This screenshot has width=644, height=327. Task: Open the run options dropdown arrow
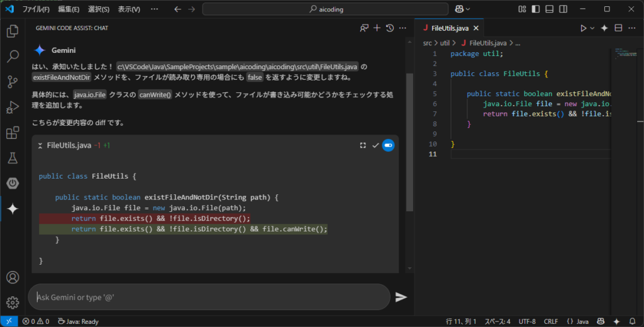[592, 28]
